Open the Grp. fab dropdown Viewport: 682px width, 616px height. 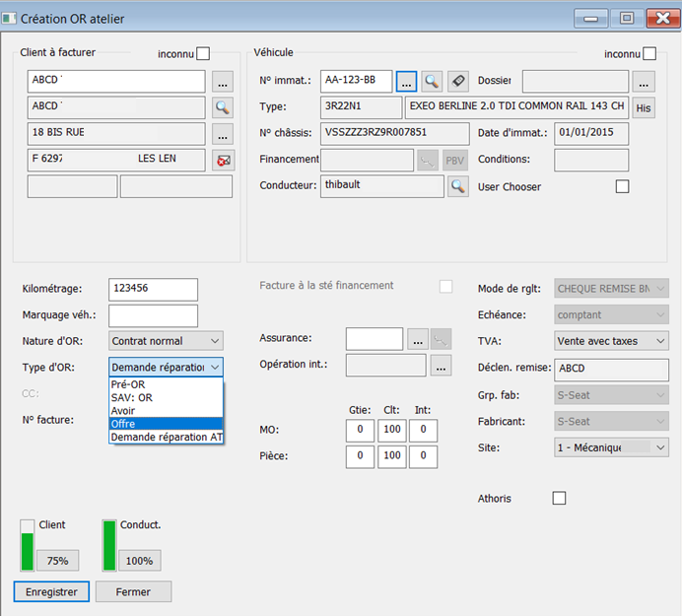point(611,395)
